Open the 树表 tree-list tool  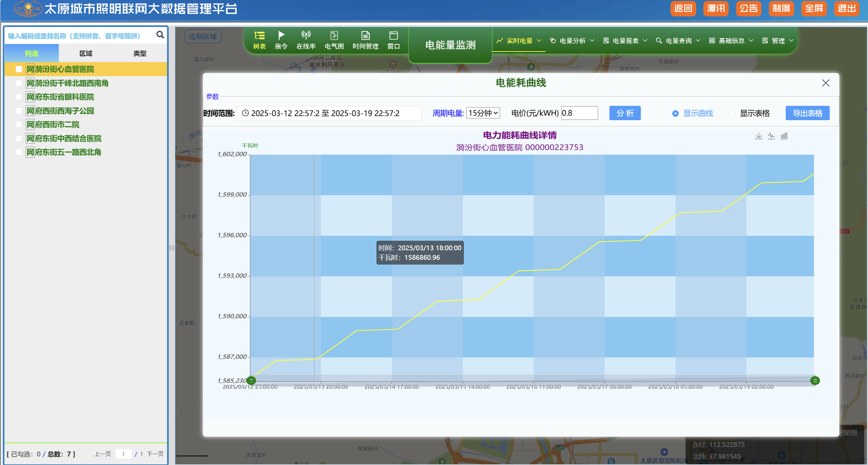point(259,40)
